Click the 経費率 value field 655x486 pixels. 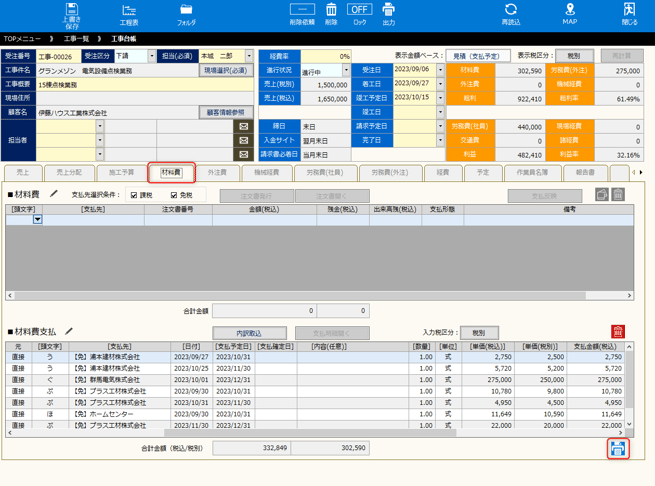[326, 56]
